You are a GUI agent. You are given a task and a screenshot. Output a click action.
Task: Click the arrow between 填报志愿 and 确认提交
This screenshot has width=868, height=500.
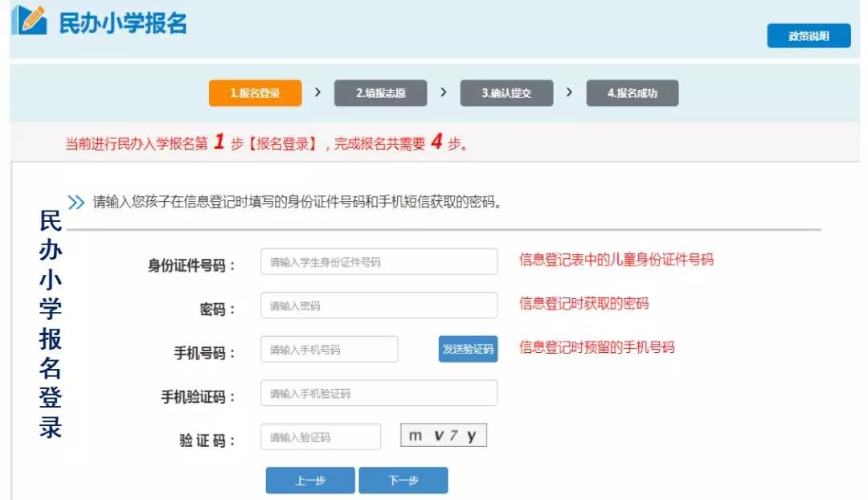click(444, 92)
